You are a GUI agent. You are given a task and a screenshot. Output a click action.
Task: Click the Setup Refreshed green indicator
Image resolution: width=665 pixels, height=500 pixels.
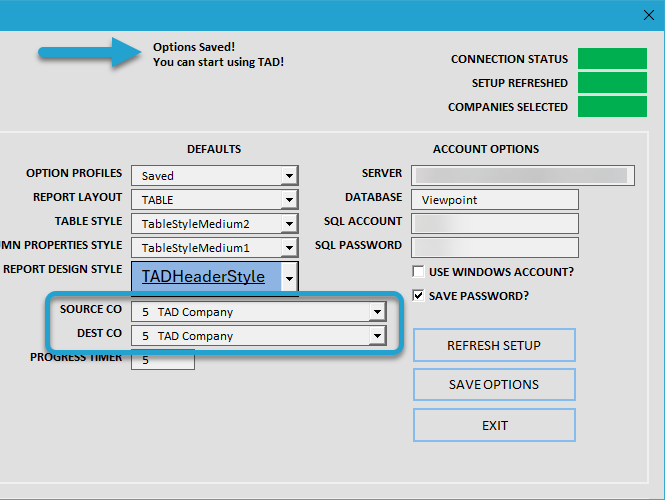(x=612, y=82)
